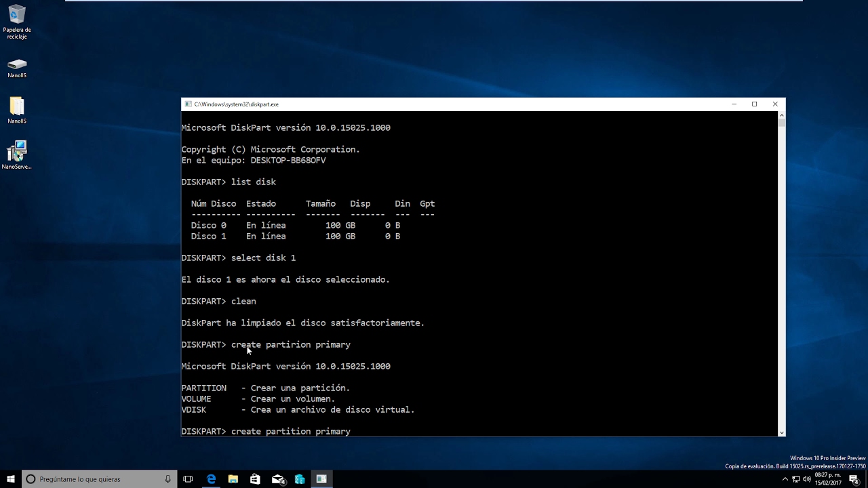Screen dimensions: 868x488
Task: Select the NanoIIS drive desktop icon
Action: coord(17,68)
